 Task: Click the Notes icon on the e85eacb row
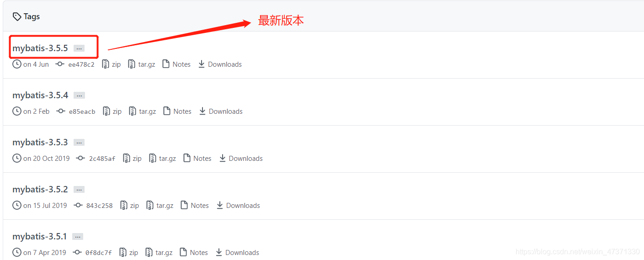167,111
